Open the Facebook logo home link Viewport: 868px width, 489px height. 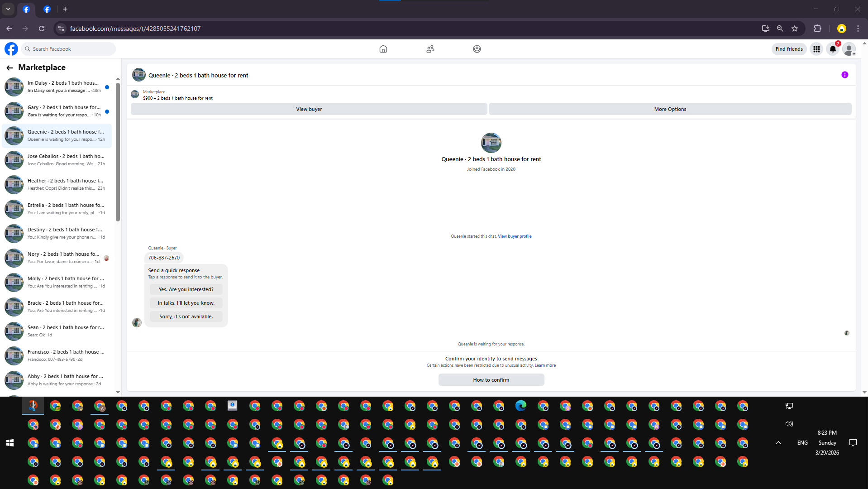(x=11, y=49)
